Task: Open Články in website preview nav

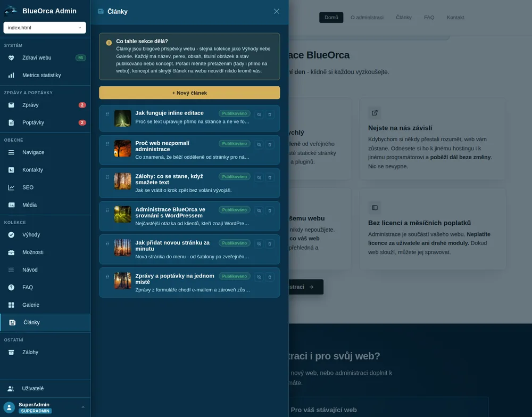Action: coord(404,18)
